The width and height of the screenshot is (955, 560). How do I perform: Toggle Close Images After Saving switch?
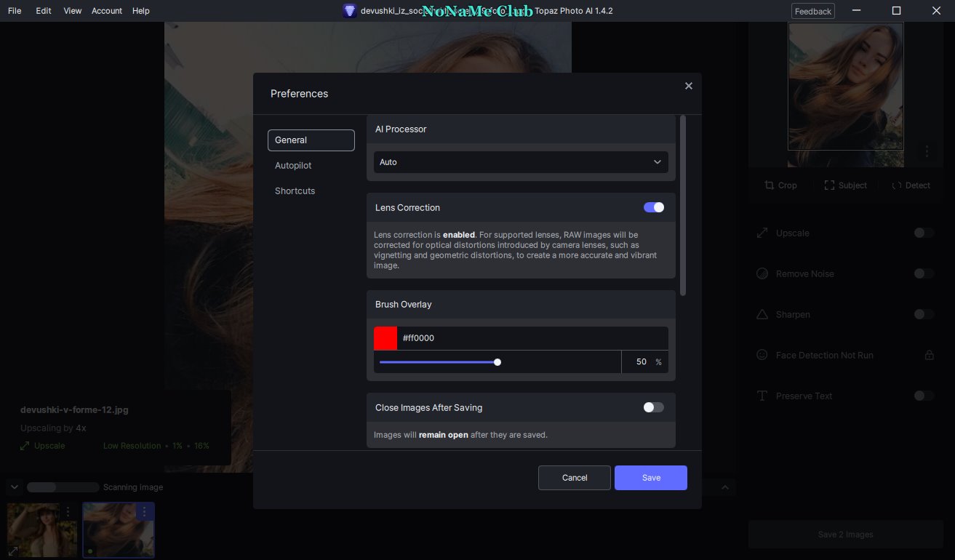[x=654, y=407]
